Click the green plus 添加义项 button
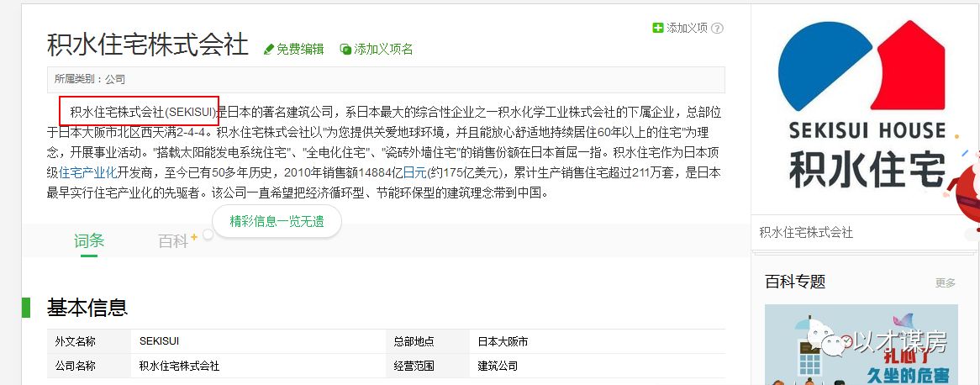Viewport: 980px width, 385px height. coord(680,28)
